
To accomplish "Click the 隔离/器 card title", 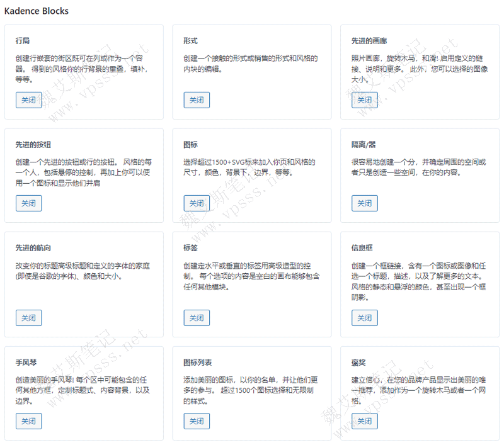I will [x=364, y=145].
